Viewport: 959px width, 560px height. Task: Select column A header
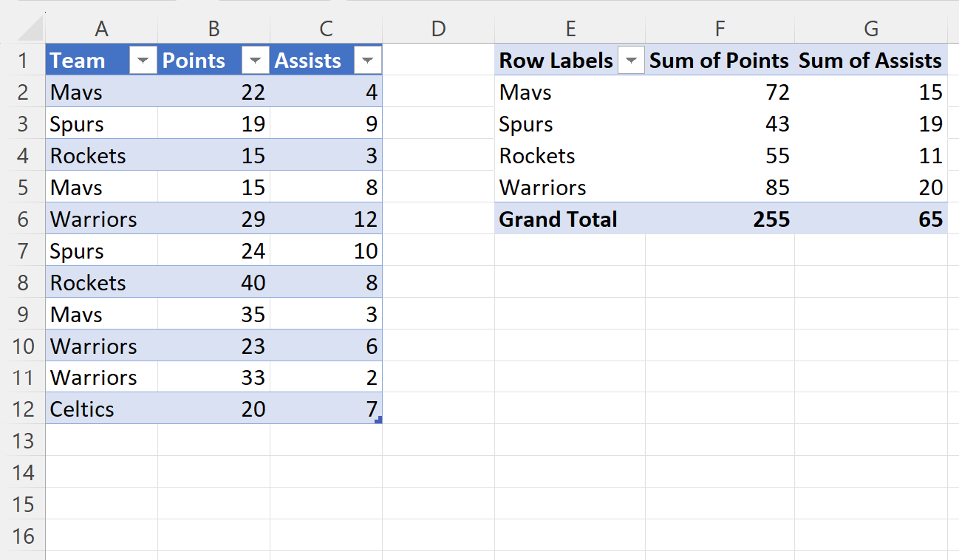coord(102,28)
